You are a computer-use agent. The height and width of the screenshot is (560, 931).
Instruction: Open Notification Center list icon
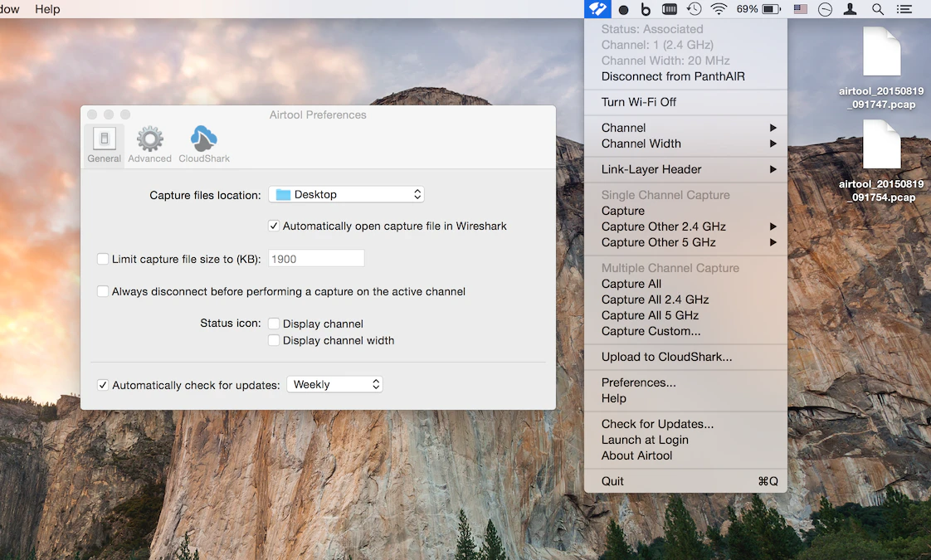point(904,9)
